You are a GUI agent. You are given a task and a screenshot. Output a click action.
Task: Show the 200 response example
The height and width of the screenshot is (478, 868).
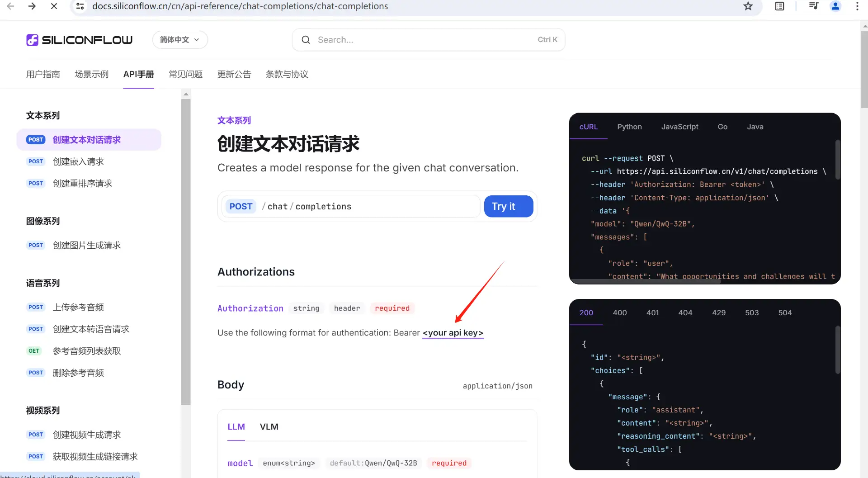pyautogui.click(x=586, y=312)
